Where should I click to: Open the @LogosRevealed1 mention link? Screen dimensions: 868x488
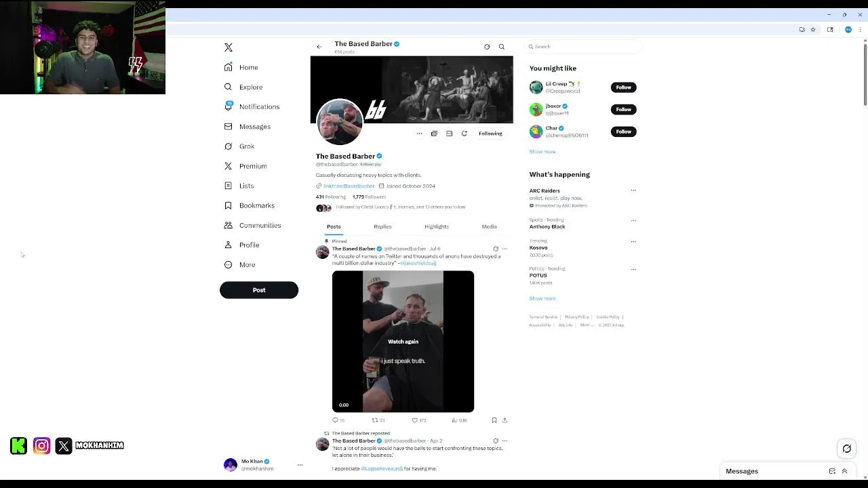click(x=382, y=468)
